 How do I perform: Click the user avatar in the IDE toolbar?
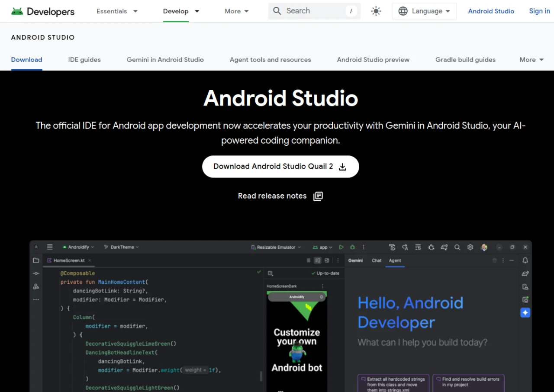pos(484,247)
